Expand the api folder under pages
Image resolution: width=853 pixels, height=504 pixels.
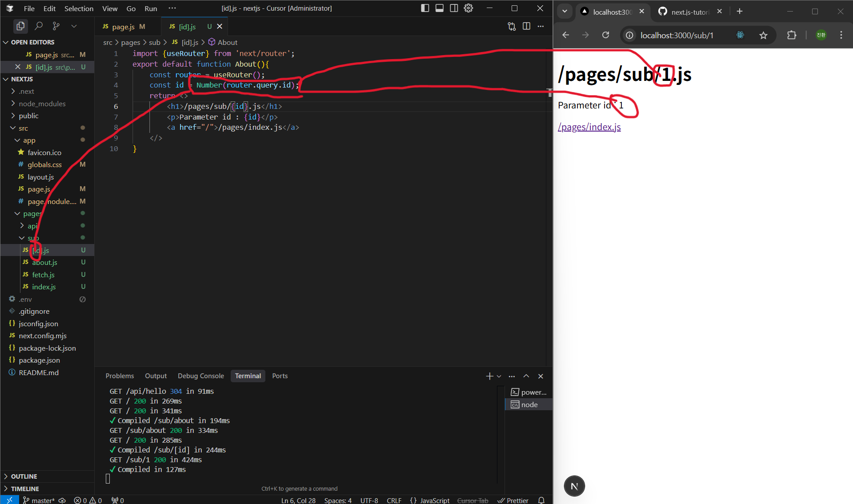[21, 226]
